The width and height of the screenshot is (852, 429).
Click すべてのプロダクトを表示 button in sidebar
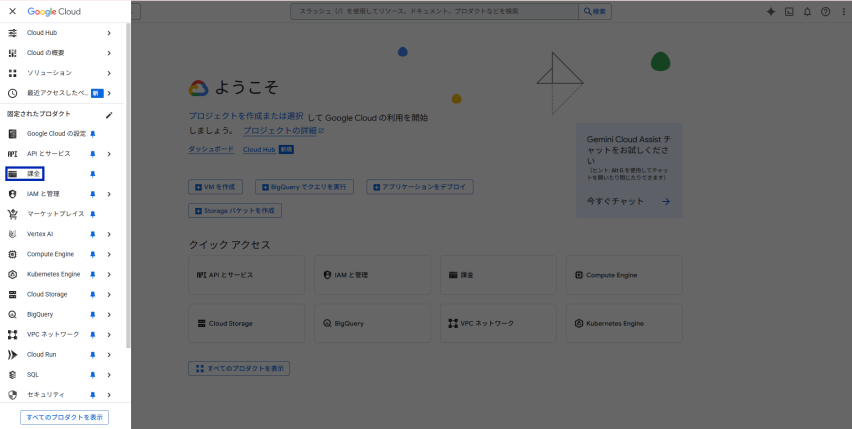coord(65,417)
